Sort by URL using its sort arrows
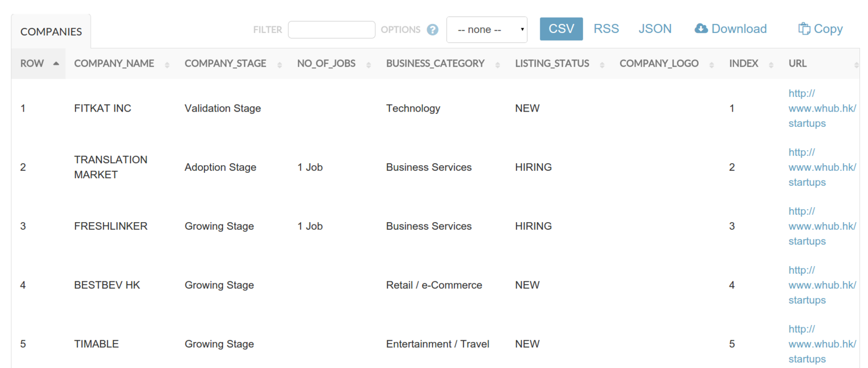 [x=856, y=64]
